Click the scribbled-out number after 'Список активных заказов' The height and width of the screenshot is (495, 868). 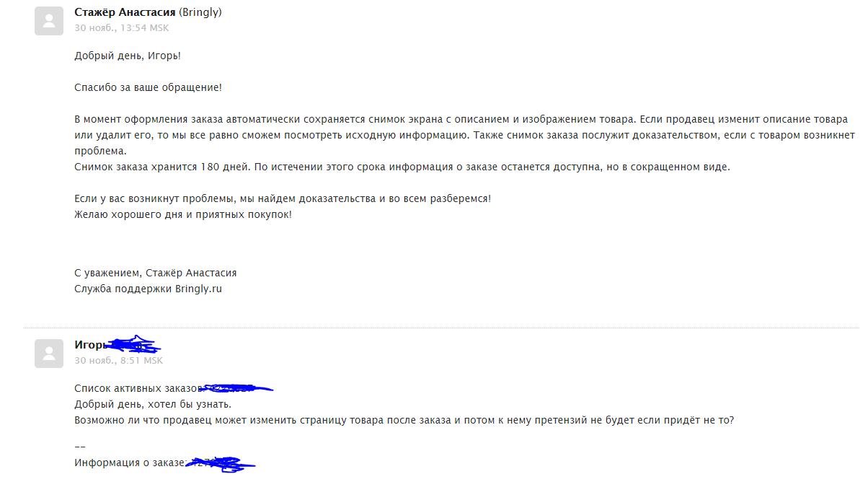click(x=236, y=389)
